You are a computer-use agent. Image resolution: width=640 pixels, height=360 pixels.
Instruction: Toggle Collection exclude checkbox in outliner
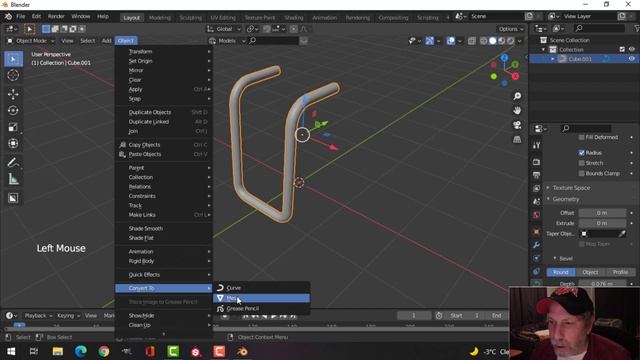pos(622,49)
